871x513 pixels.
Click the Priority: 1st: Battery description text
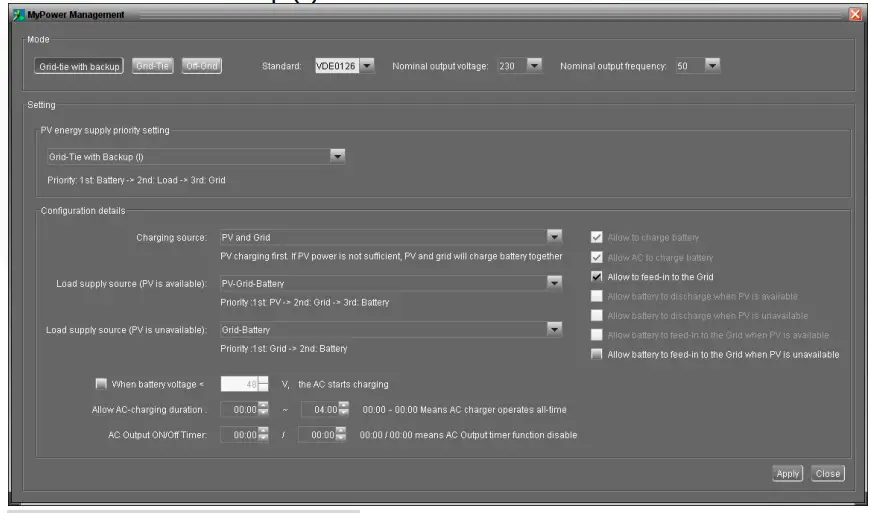(x=136, y=180)
